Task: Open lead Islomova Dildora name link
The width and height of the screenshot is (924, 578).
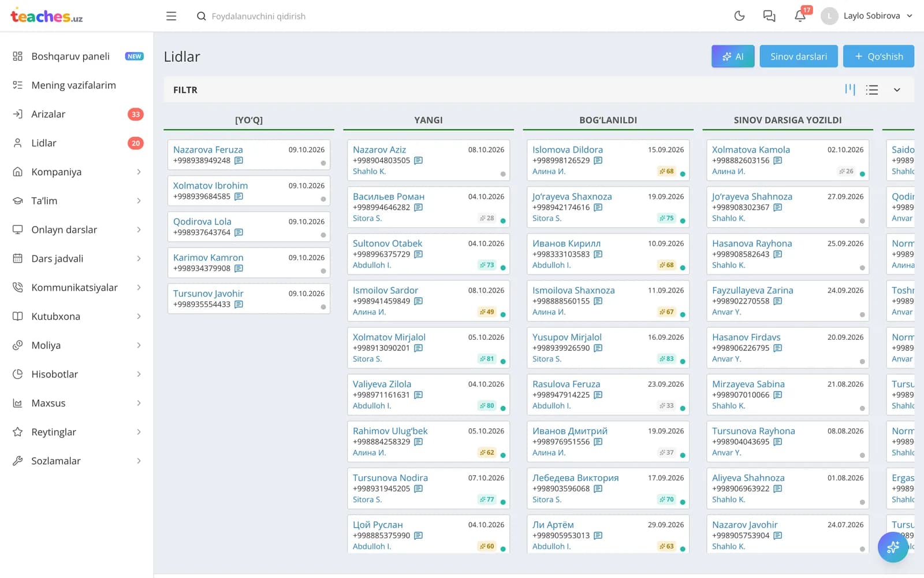Action: pos(567,150)
